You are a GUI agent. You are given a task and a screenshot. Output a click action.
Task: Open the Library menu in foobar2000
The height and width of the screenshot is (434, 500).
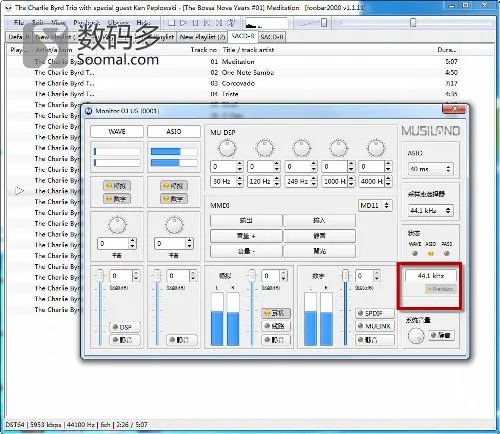tap(118, 23)
